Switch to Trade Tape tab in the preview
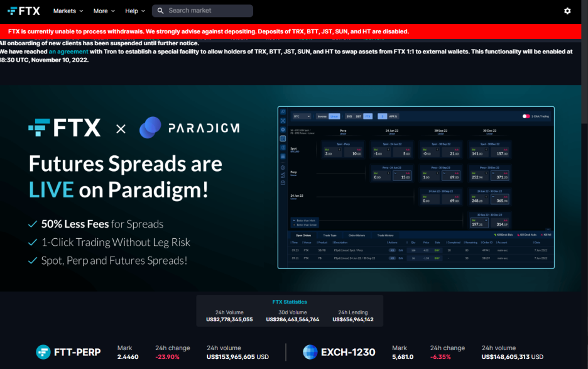This screenshot has width=588, height=369. pos(330,235)
